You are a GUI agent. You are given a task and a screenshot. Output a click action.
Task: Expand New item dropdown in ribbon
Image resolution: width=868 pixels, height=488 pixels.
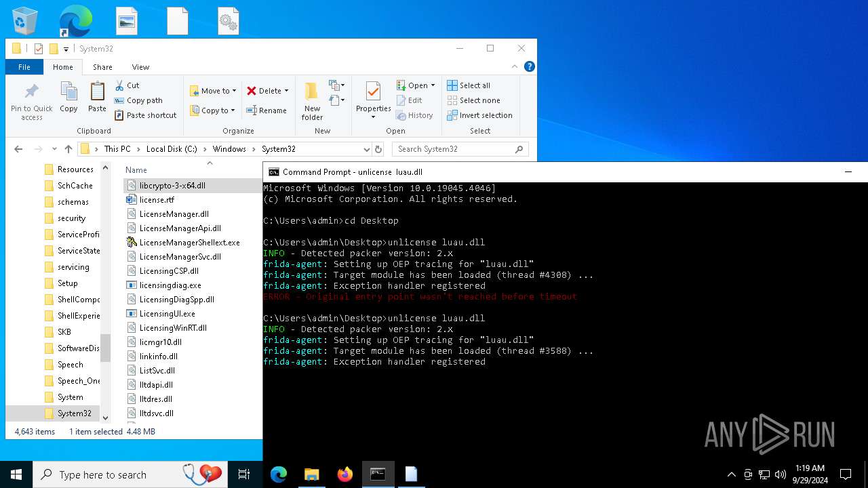(x=337, y=85)
